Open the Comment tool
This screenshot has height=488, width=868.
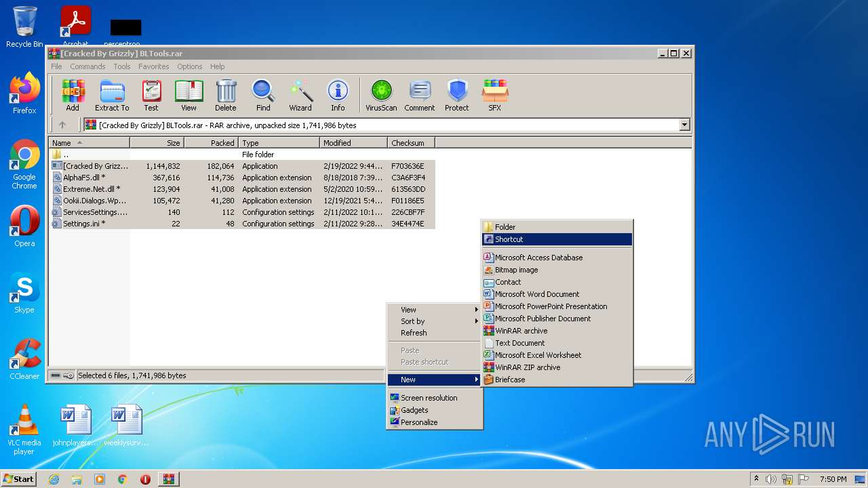420,95
